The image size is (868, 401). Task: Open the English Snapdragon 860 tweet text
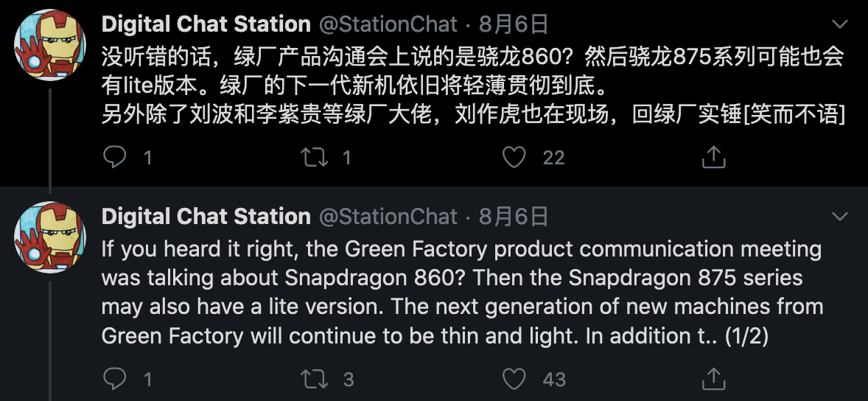(461, 292)
